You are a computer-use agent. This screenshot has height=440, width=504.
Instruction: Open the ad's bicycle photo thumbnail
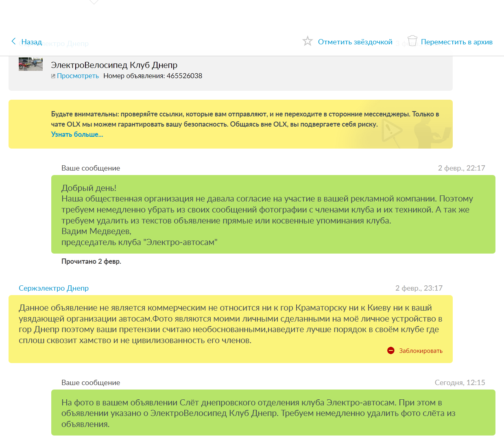pyautogui.click(x=31, y=64)
